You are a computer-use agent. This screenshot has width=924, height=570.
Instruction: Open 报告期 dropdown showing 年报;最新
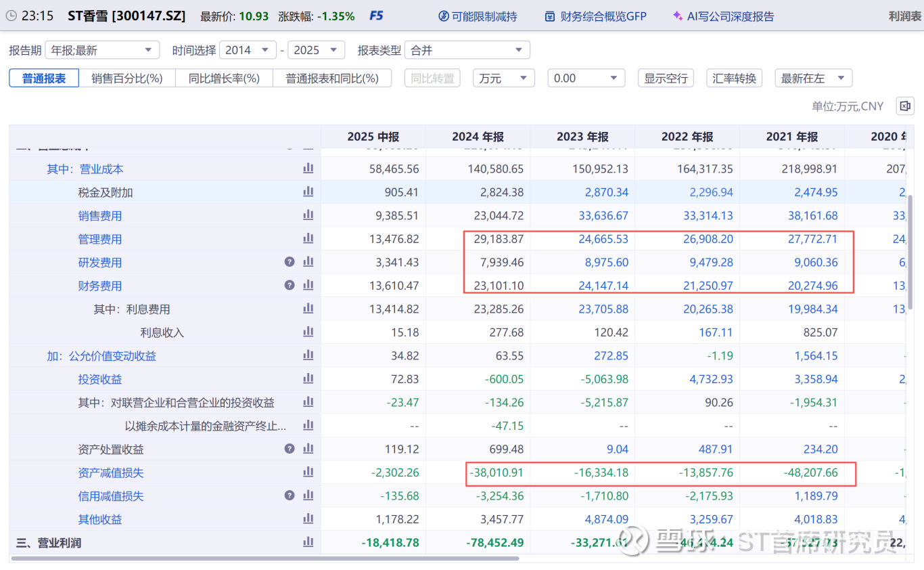[x=102, y=50]
